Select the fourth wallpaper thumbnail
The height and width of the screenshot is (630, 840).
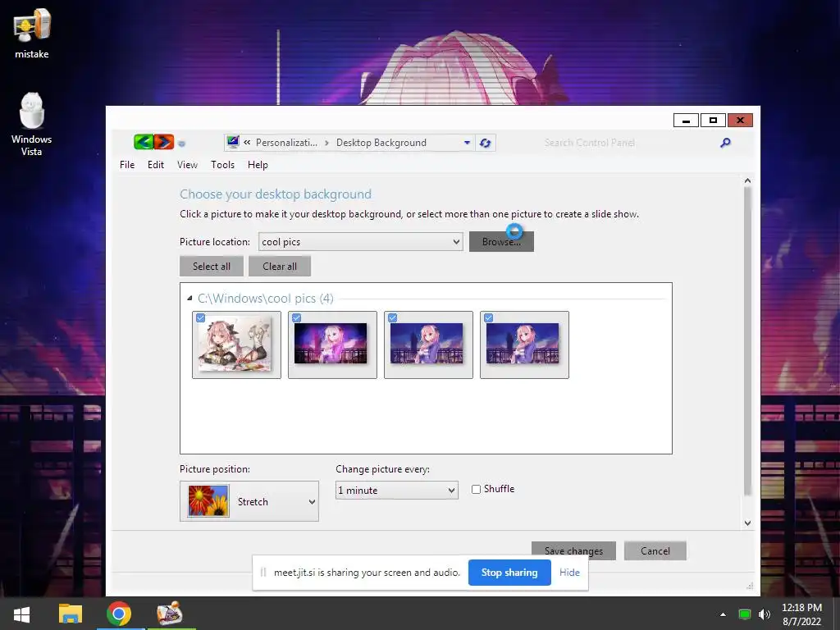(x=524, y=345)
